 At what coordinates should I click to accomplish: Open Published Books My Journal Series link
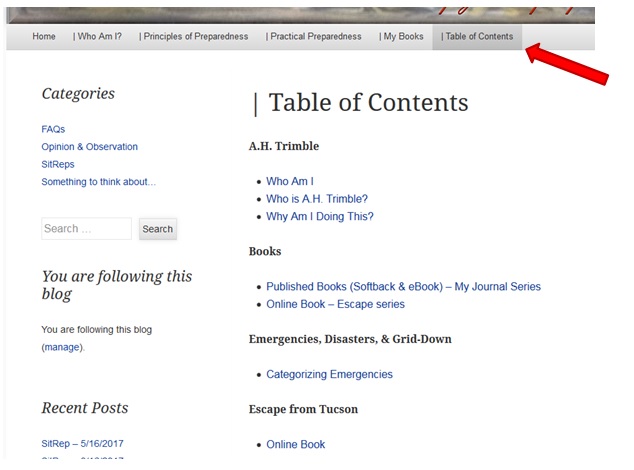403,286
